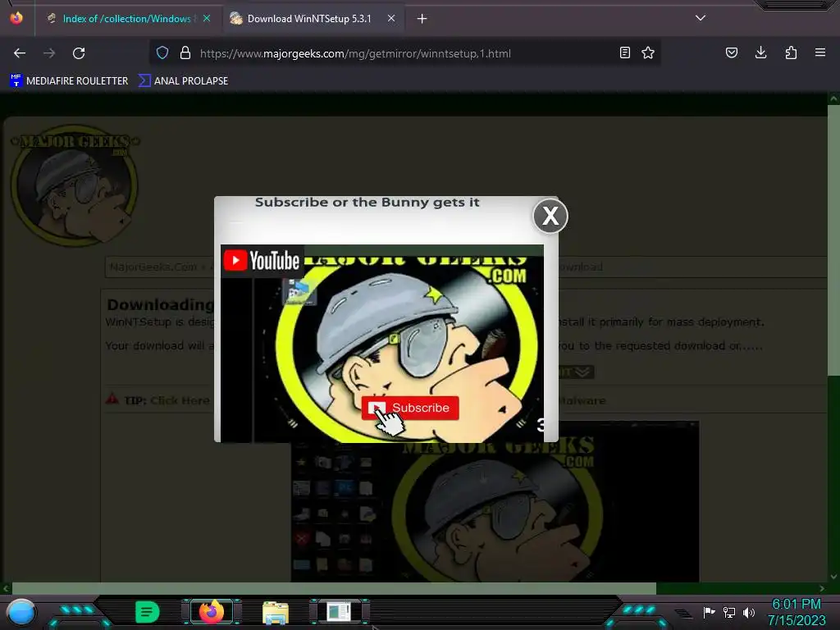The width and height of the screenshot is (840, 630).
Task: Open the Pocket save icon
Action: pyautogui.click(x=732, y=52)
